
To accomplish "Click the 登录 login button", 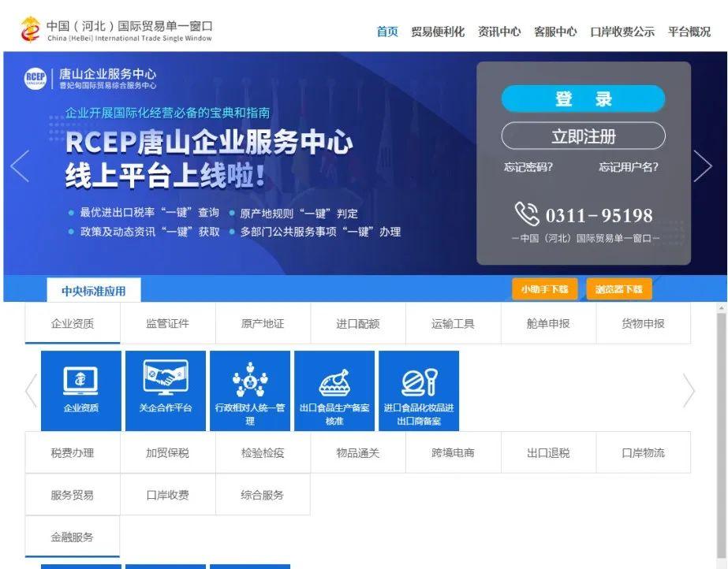I will pyautogui.click(x=583, y=99).
